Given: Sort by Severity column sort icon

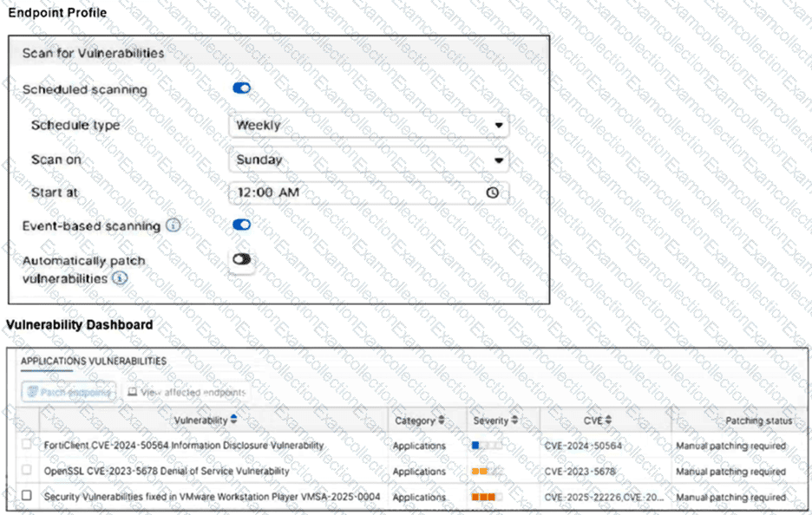Looking at the screenshot, I should pyautogui.click(x=514, y=420).
